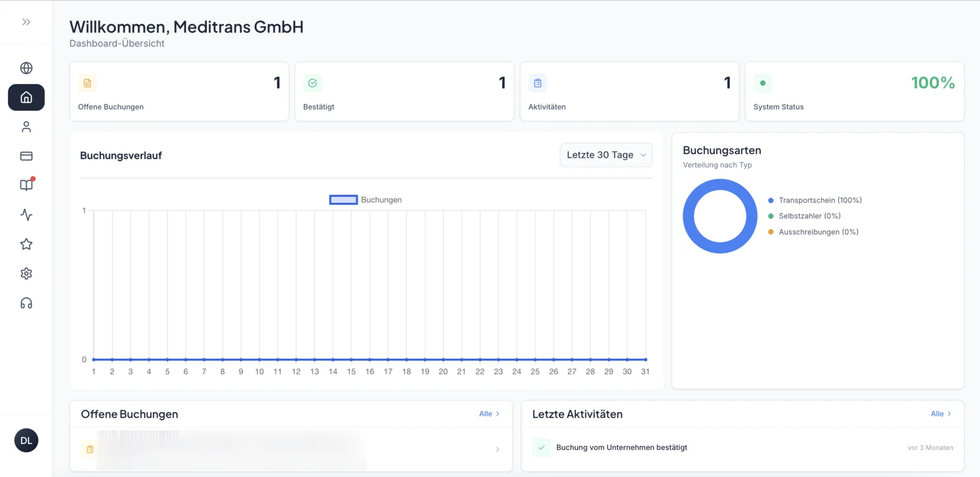Image resolution: width=980 pixels, height=477 pixels.
Task: Open Alle link in Offene Buchungen
Action: [489, 414]
